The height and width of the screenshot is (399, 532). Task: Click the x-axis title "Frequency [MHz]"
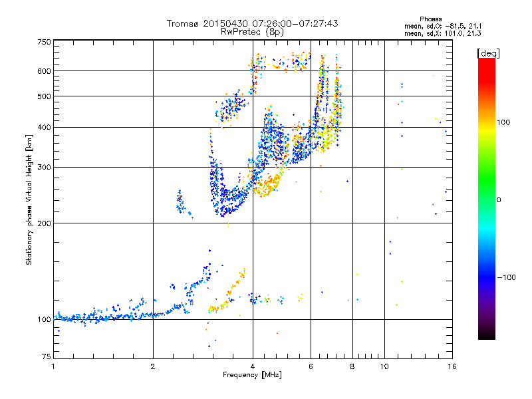[x=252, y=375]
